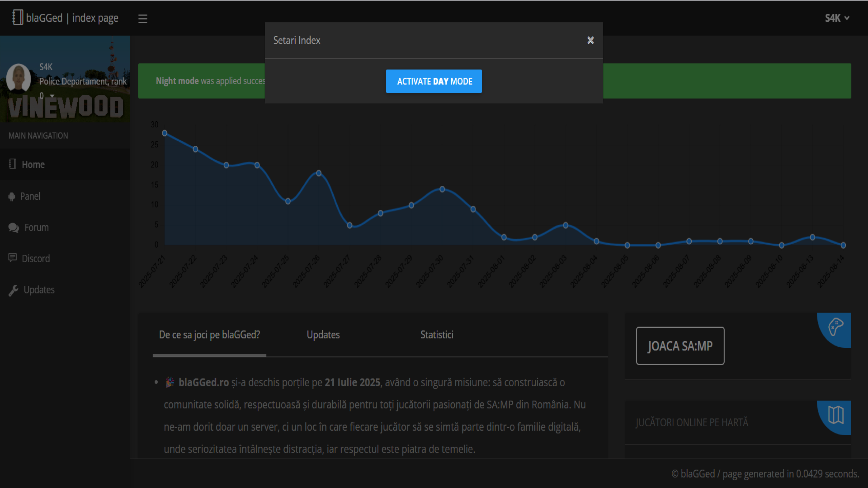Click the S4K avatar thumbnail in sidebar

[19, 78]
